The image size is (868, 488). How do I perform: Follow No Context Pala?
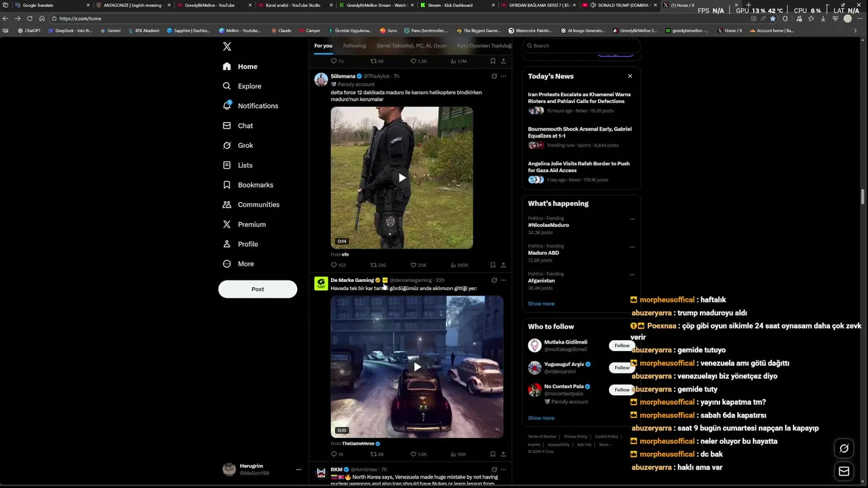pos(622,390)
